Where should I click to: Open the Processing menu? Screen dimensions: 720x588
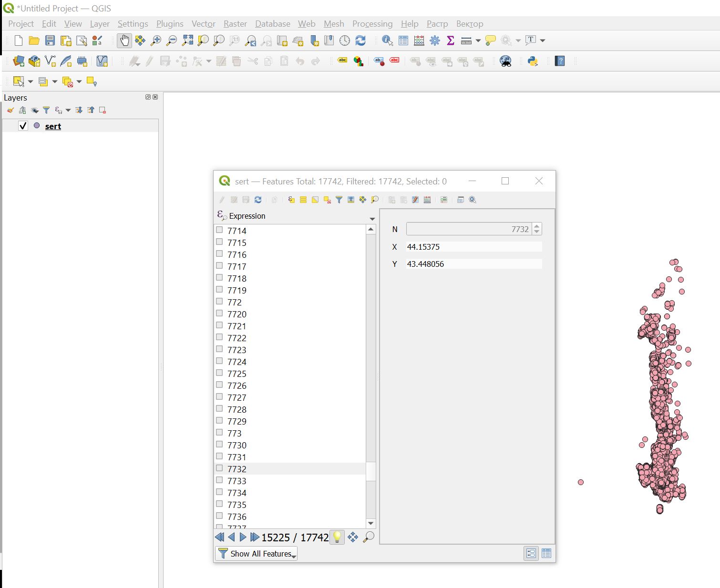tap(372, 24)
